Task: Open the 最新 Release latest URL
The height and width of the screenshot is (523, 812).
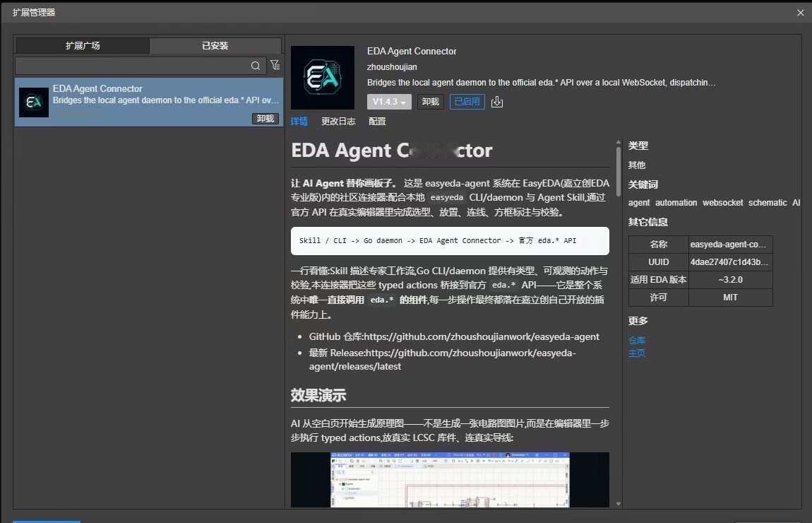Action: point(442,359)
